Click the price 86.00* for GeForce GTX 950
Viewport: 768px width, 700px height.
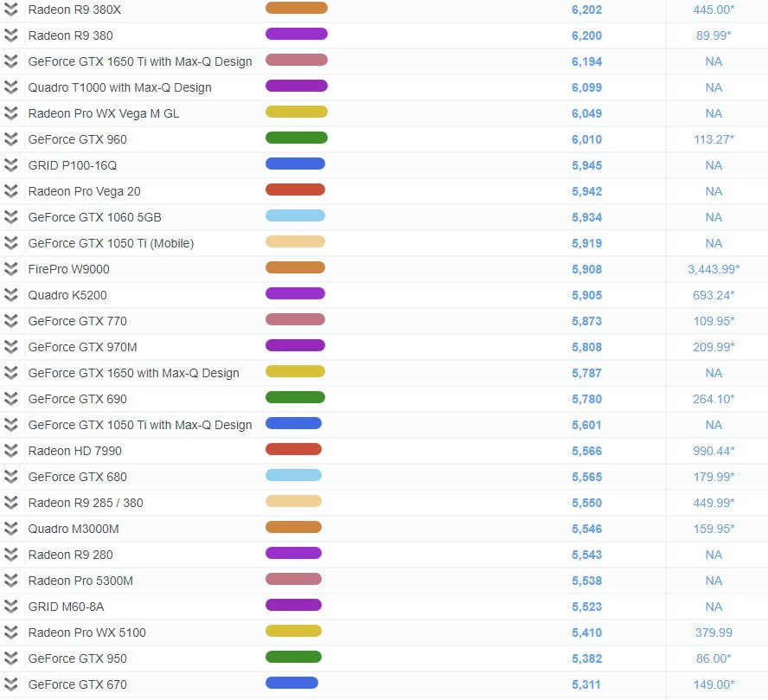[x=714, y=658]
